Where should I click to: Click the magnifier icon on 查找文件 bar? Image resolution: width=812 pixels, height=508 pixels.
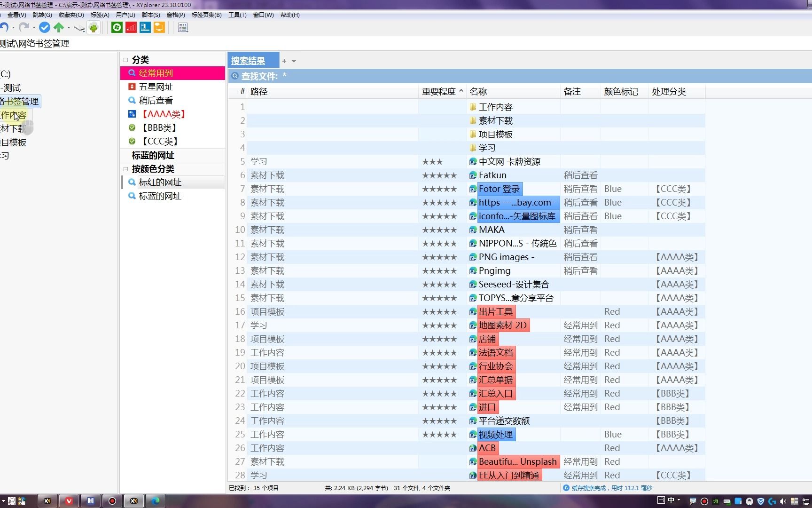(x=235, y=76)
